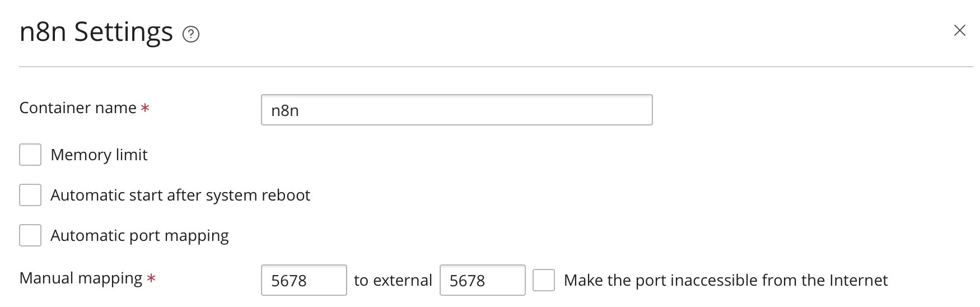
Task: Click the "n8n Settings" dialog title
Action: [x=96, y=32]
